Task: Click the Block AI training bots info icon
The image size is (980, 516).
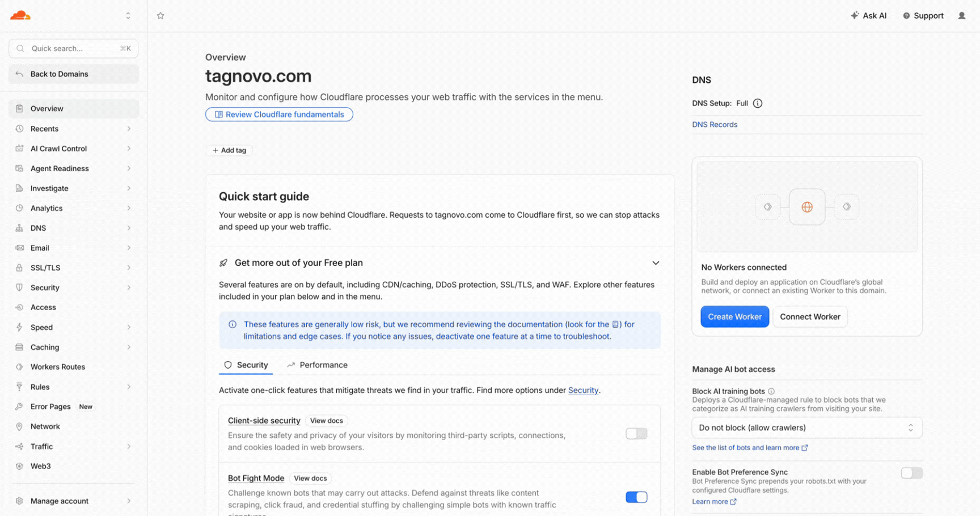Action: tap(771, 391)
